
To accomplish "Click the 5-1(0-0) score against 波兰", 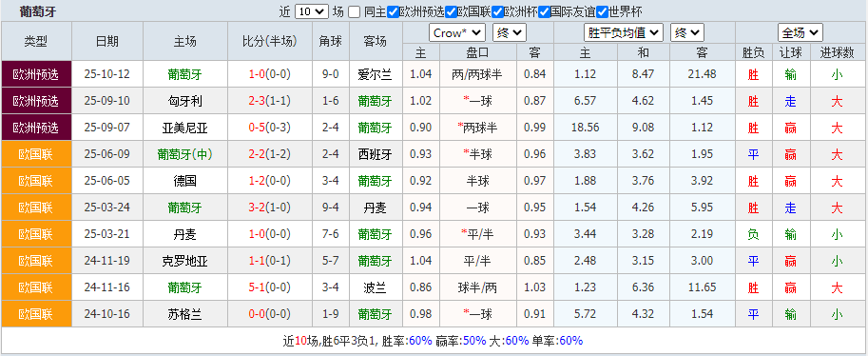I will [270, 287].
